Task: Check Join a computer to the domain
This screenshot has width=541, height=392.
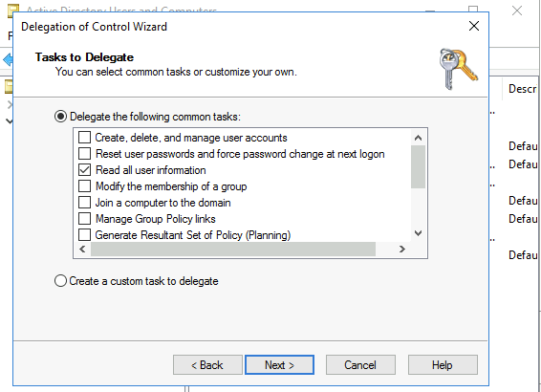Action: tap(84, 202)
